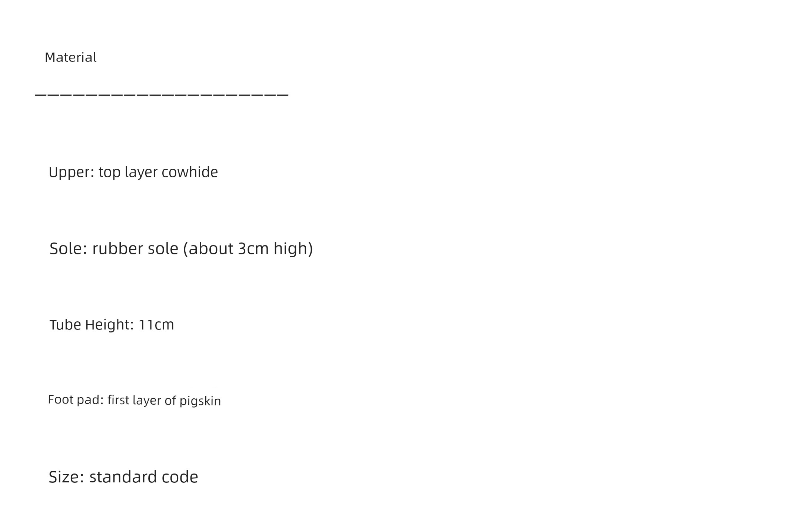Click the Material heading text

(70, 57)
